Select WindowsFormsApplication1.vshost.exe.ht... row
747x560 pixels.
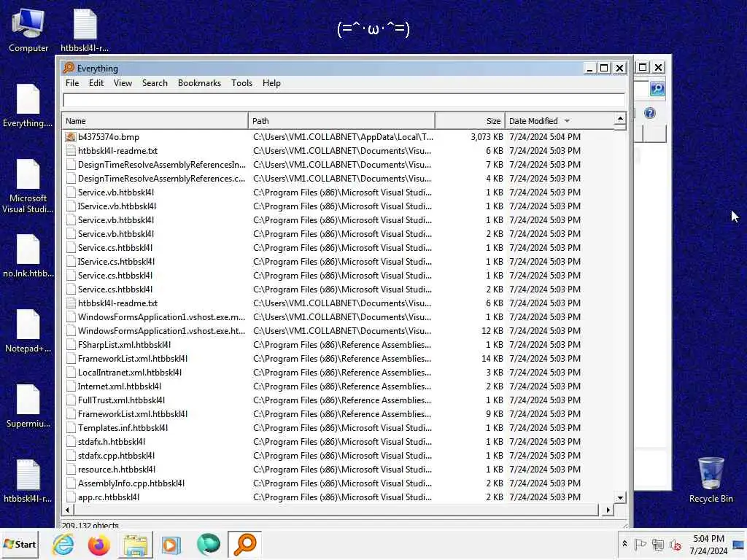click(x=338, y=331)
